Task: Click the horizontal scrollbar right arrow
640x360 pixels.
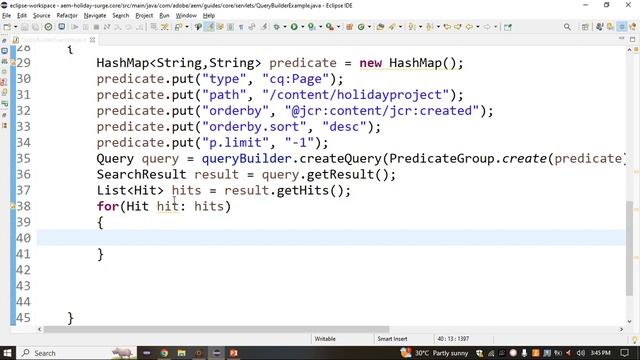Action: (x=621, y=329)
